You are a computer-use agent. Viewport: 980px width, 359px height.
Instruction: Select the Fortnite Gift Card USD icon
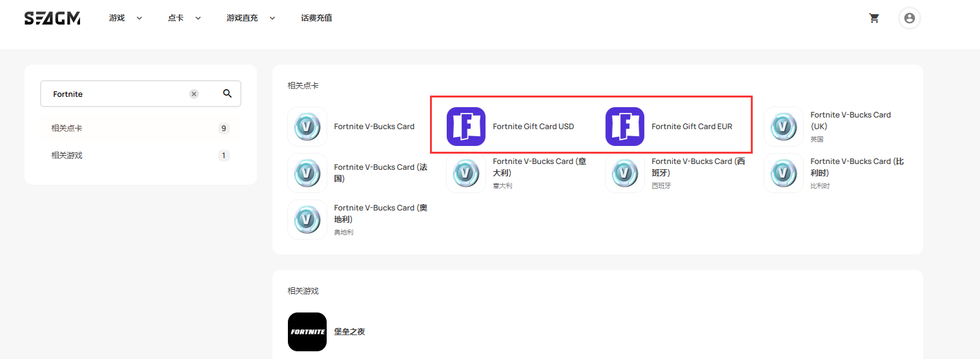pos(465,127)
